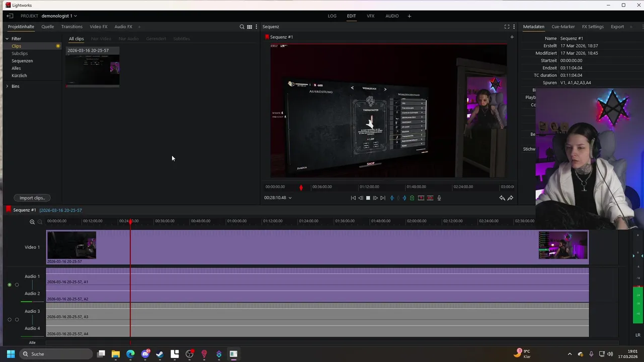Open the Windows Start menu
The width and height of the screenshot is (644, 362).
(x=11, y=354)
